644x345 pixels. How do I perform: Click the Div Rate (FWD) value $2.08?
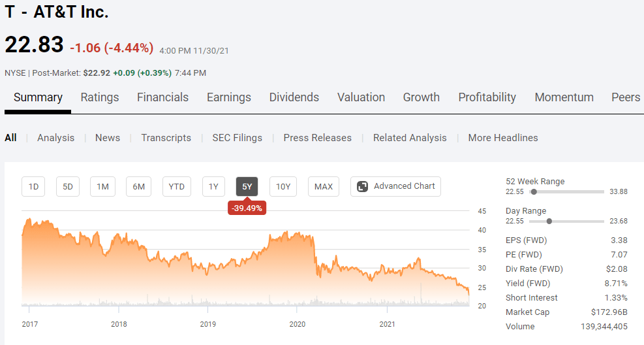tap(617, 269)
